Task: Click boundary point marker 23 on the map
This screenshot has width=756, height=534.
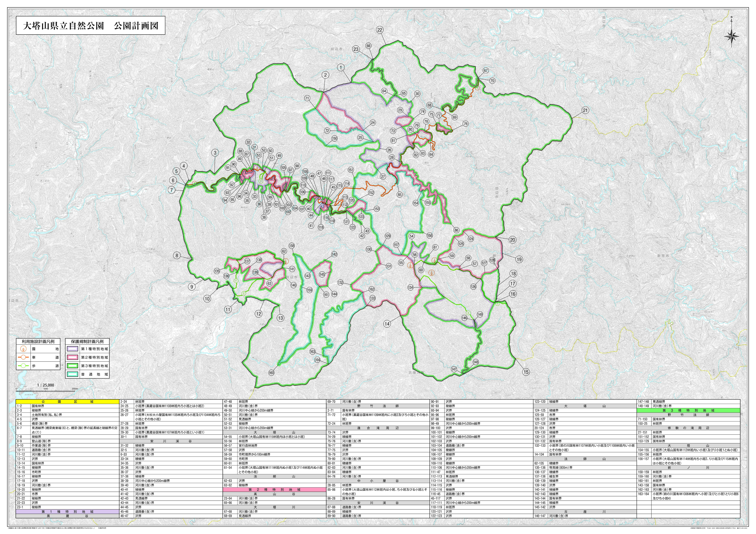Action: coord(356,49)
